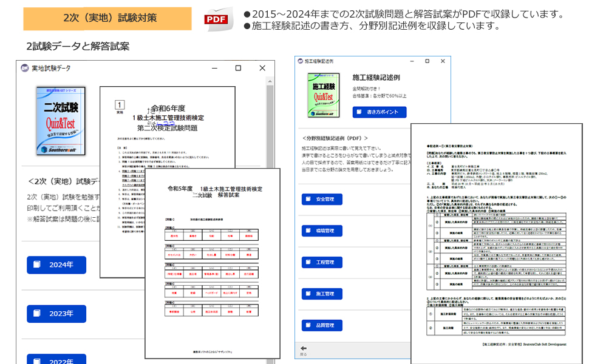
Task: Click the red PDF icon
Action: pos(217,19)
